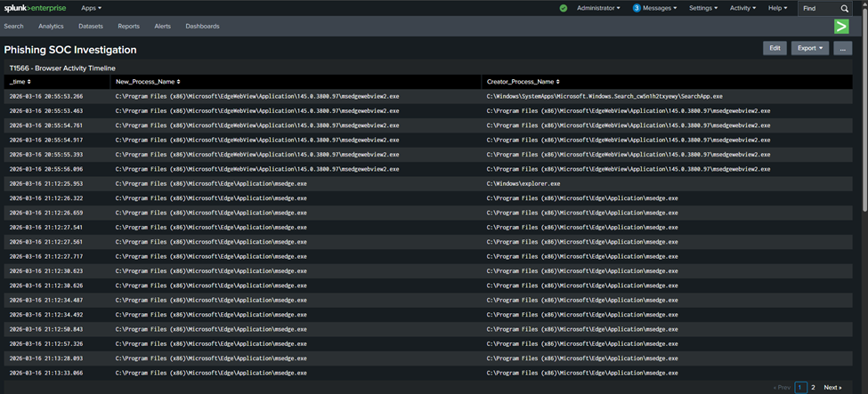
Task: Select current page 1 in pagination
Action: click(x=801, y=388)
